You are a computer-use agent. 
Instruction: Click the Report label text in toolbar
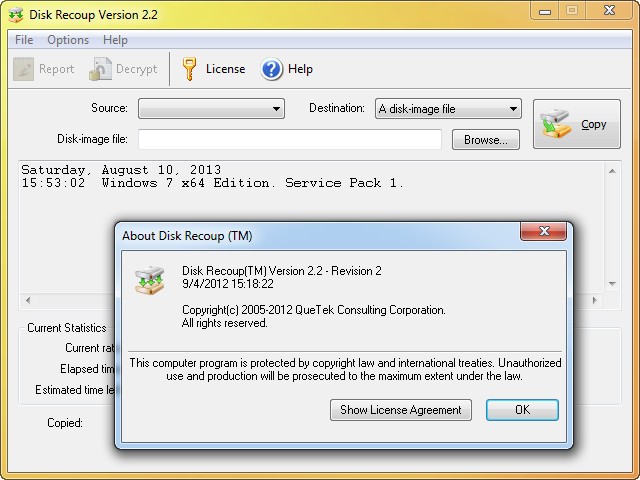[x=56, y=69]
